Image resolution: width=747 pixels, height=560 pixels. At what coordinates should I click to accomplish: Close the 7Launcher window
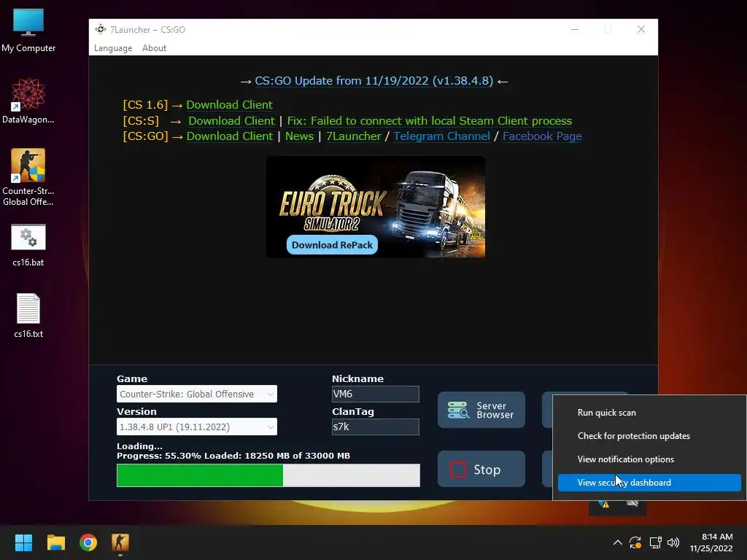point(640,29)
